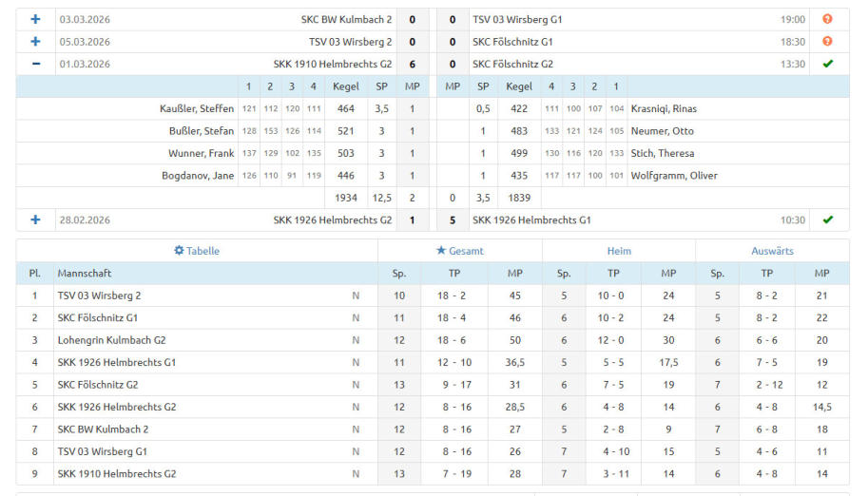Expand the 28.02.2026 Helmbrechts match row
The width and height of the screenshot is (868, 496).
(x=36, y=219)
